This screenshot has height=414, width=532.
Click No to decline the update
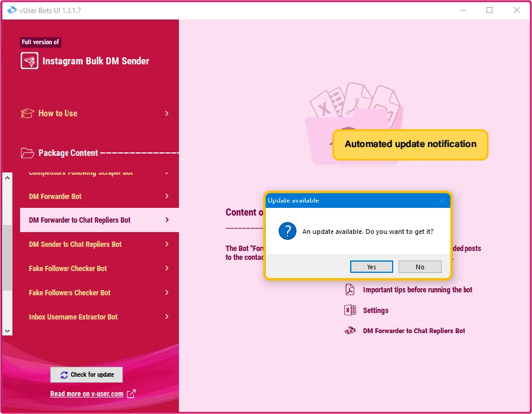point(420,267)
